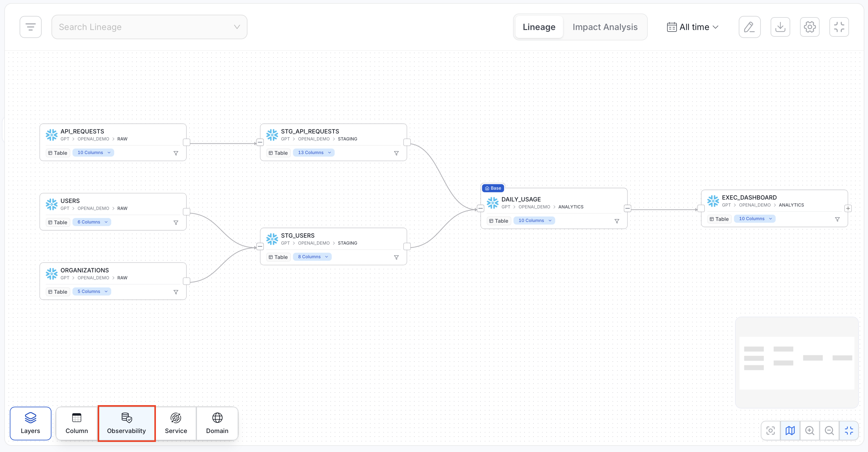Enable the Observability layer
Image resolution: width=868 pixels, height=452 pixels.
pos(126,424)
